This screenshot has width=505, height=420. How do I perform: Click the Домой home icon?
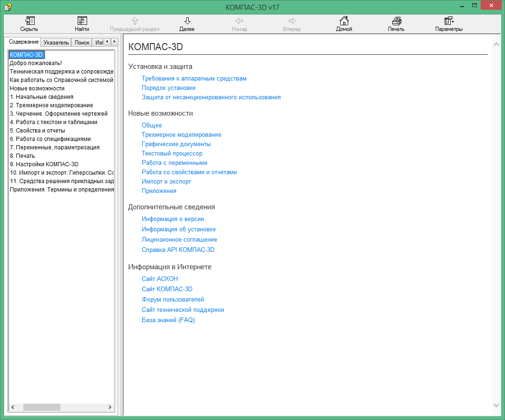pyautogui.click(x=344, y=21)
